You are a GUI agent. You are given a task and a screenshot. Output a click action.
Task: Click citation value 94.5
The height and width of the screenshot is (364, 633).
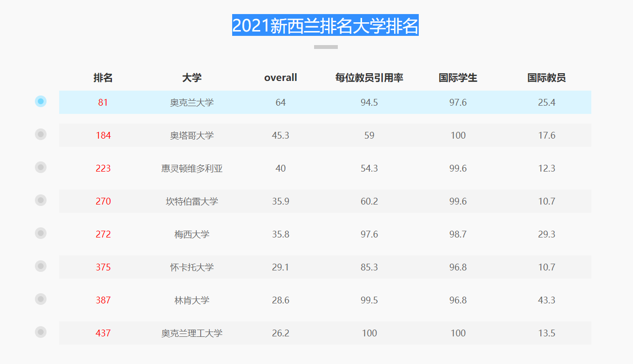point(369,102)
